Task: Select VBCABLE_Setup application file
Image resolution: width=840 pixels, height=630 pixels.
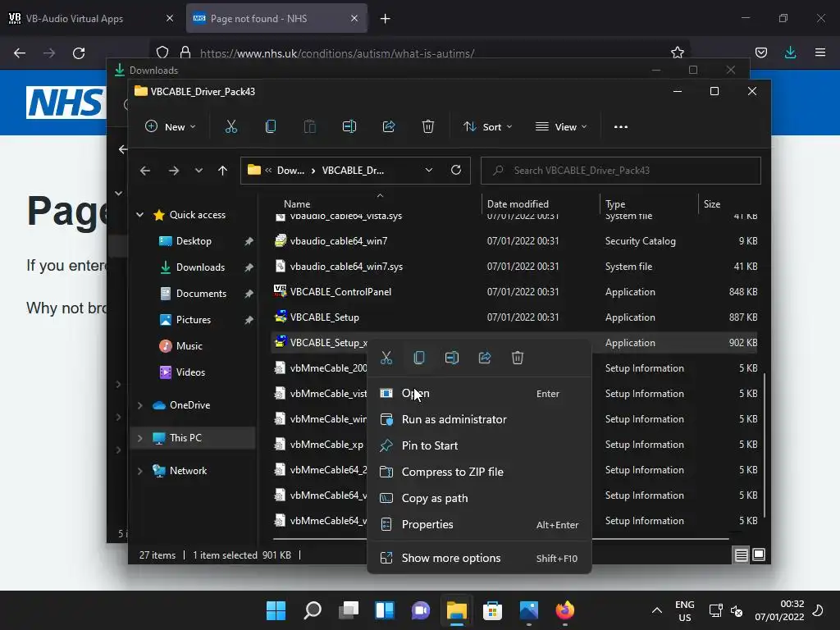Action: point(325,317)
